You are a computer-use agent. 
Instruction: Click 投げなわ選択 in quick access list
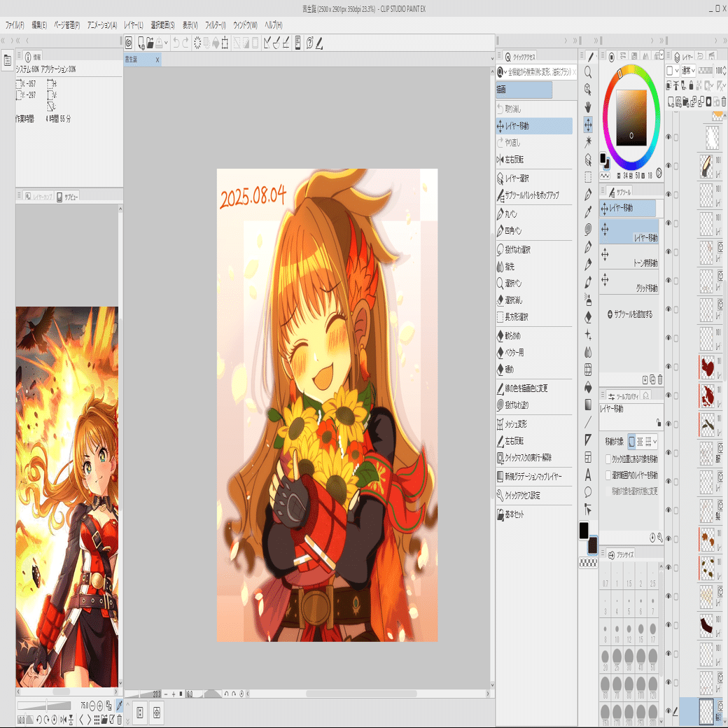coord(534,249)
